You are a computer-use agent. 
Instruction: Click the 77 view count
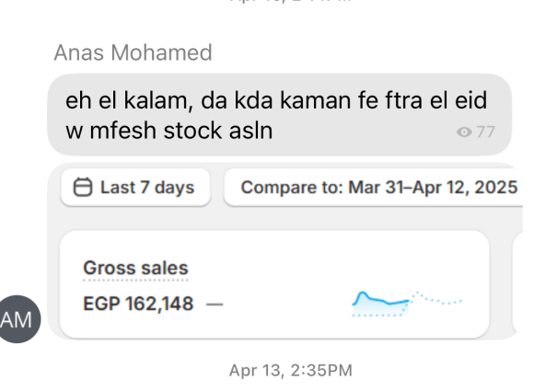[485, 133]
